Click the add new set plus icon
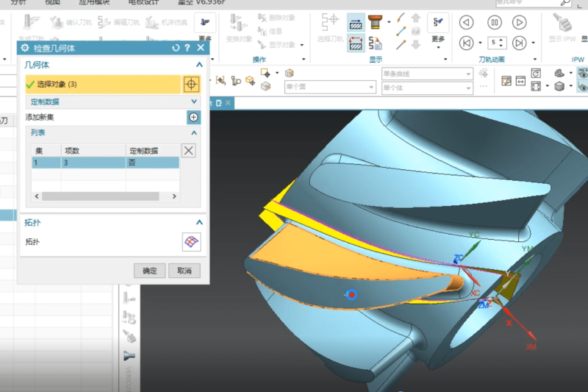 click(x=193, y=117)
